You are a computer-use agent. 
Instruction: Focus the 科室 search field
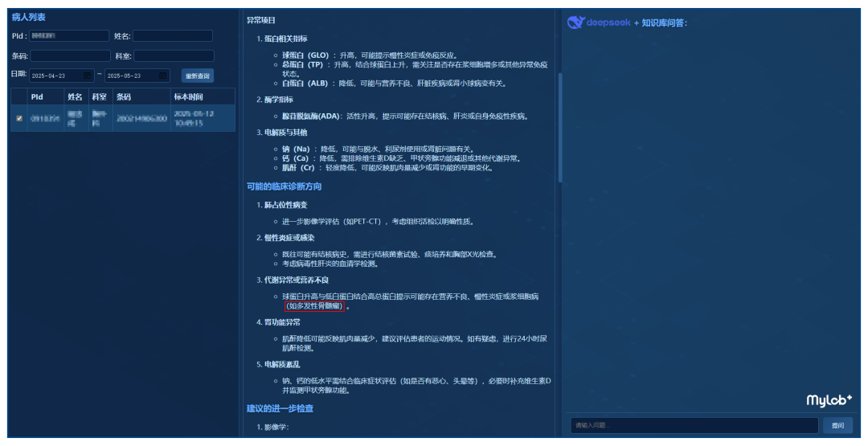(174, 56)
